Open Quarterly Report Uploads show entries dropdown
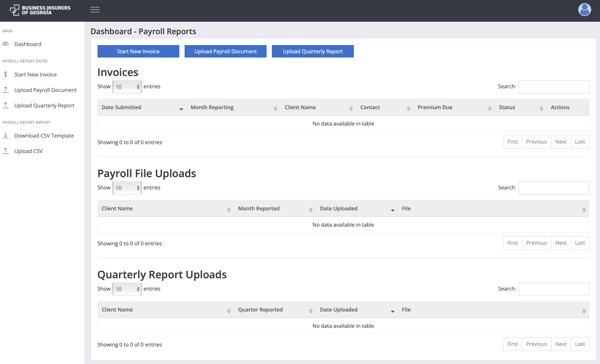This screenshot has height=364, width=600. 127,289
